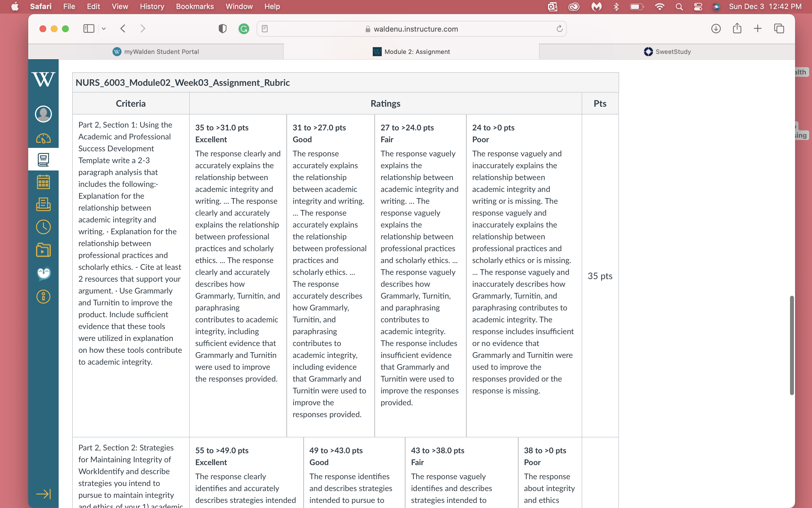This screenshot has height=508, width=812.
Task: Open the View menu
Action: (x=120, y=6)
